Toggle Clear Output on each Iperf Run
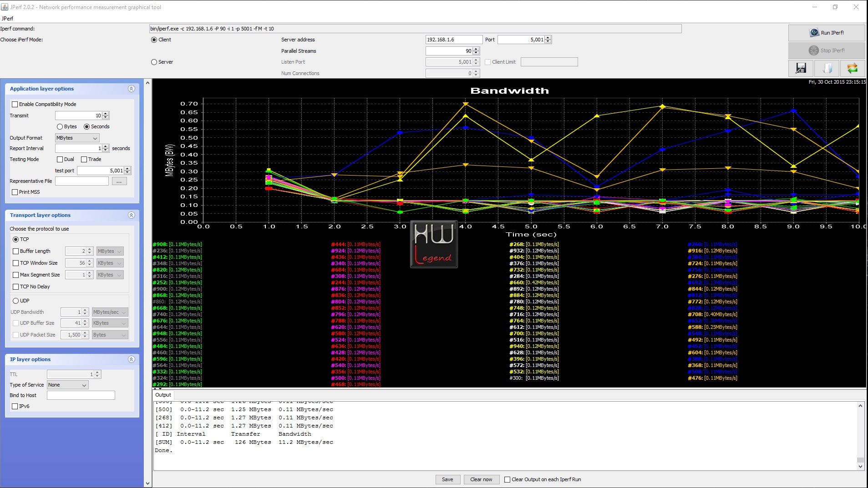The image size is (868, 488). point(543,479)
